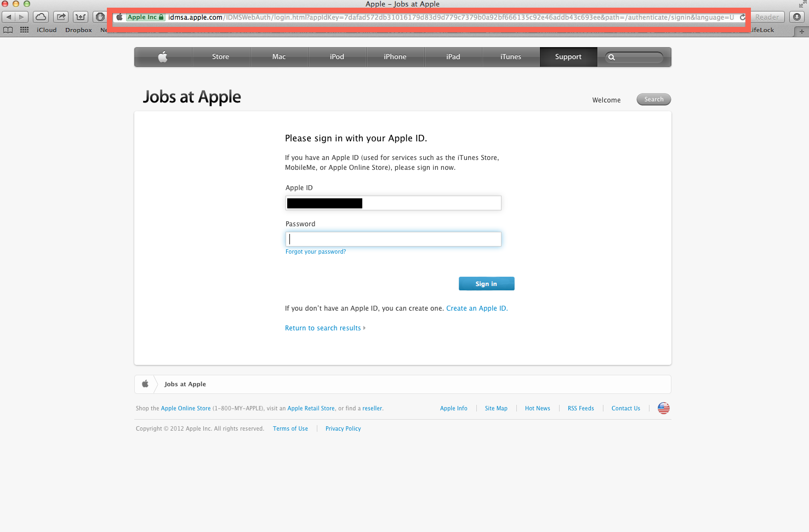Open the iPhone navigation tab
The image size is (809, 532).
(x=395, y=56)
